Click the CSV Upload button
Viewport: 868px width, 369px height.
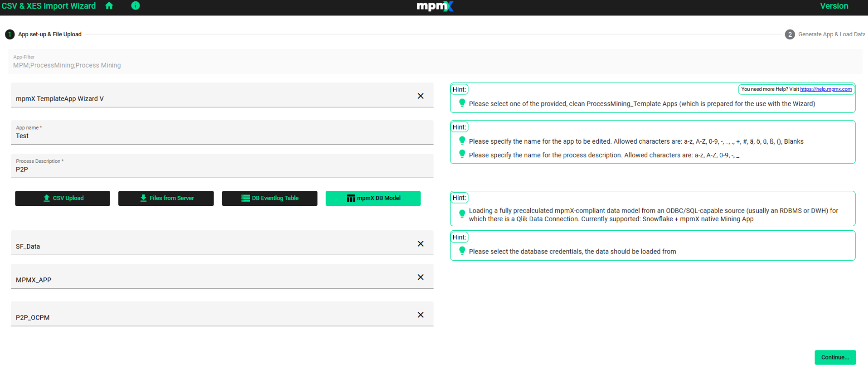tap(63, 199)
